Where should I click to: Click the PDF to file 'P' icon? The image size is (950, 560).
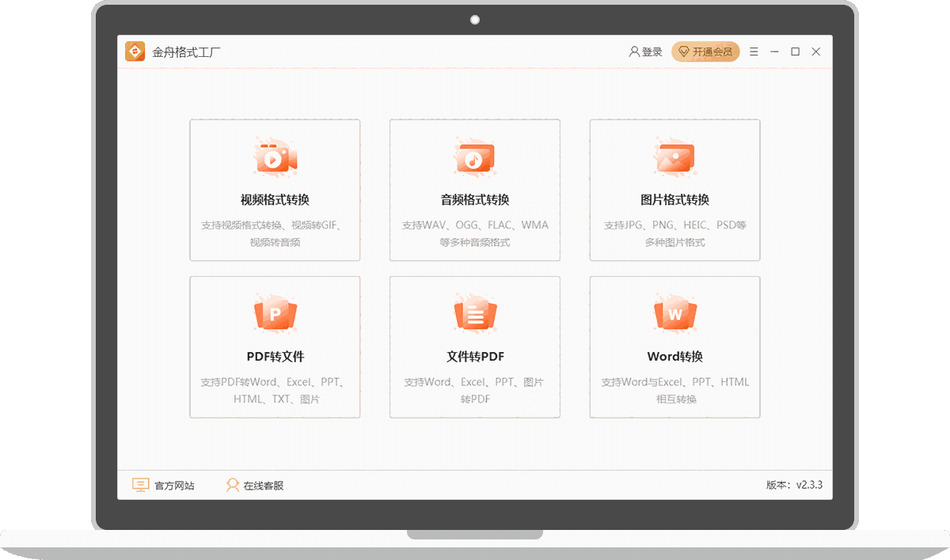click(x=275, y=315)
